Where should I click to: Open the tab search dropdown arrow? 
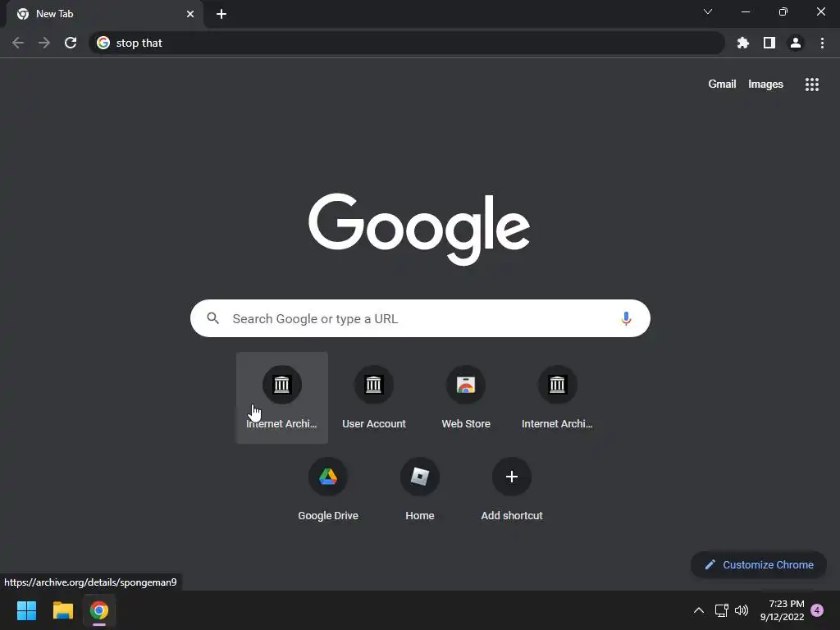[x=708, y=11]
